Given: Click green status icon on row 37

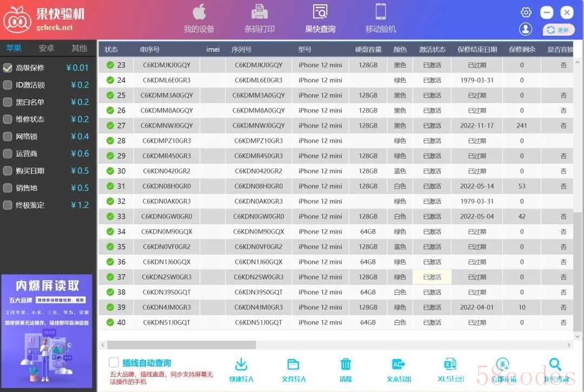Looking at the screenshot, I should [x=110, y=277].
